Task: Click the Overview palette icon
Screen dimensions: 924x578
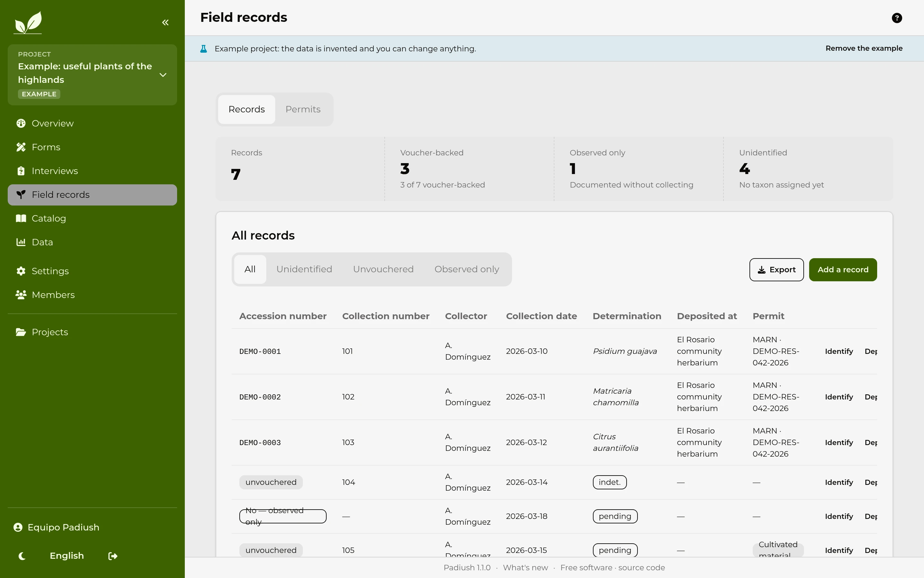Action: [x=21, y=124]
